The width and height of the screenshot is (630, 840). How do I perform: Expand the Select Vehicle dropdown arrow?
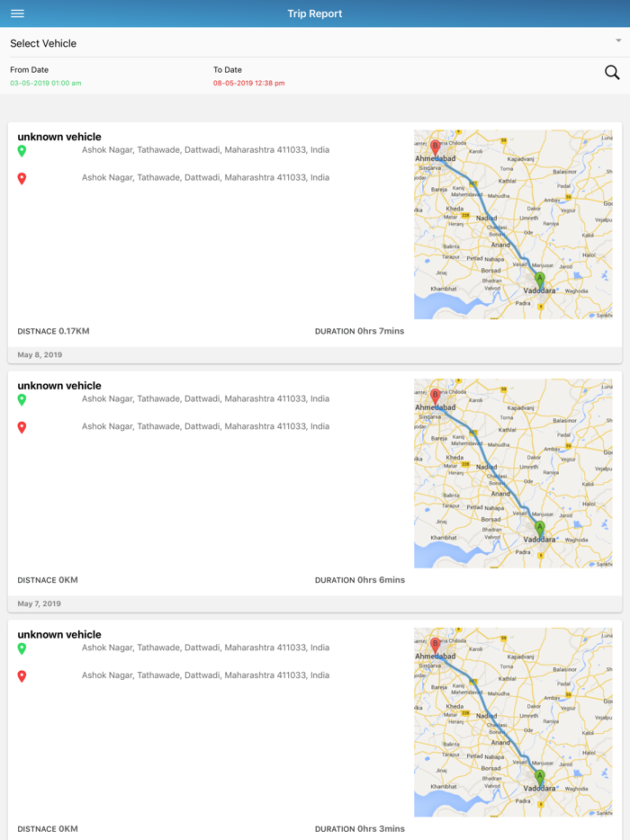[618, 41]
